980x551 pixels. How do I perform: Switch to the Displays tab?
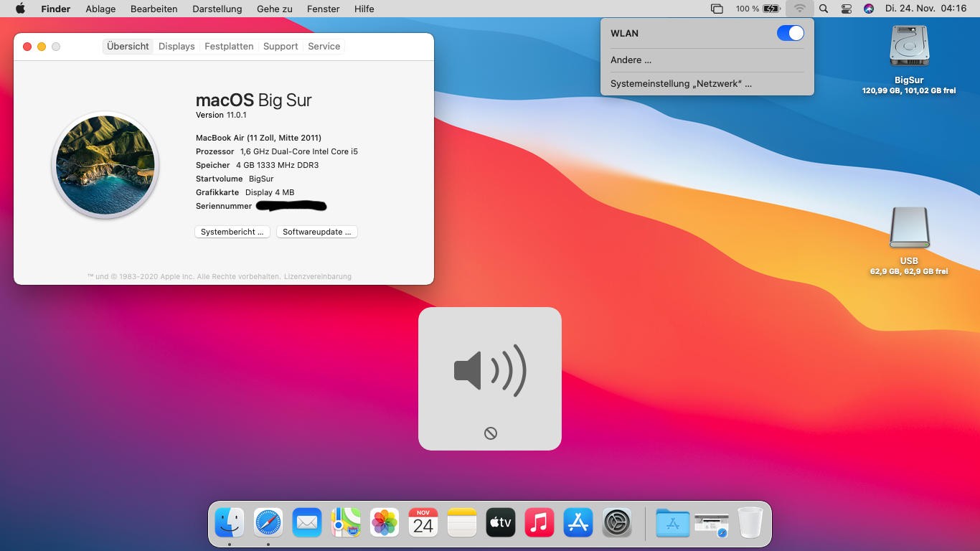tap(176, 46)
